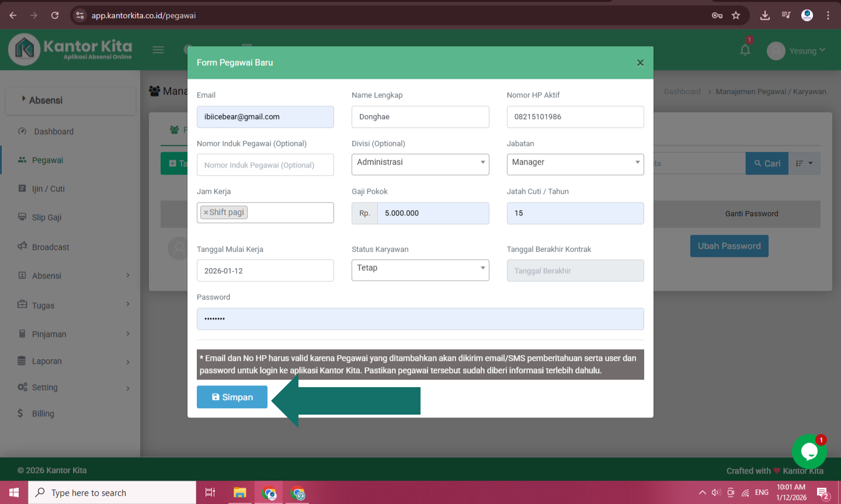This screenshot has height=504, width=841.
Task: Bookmark this page with star icon
Action: 736,15
